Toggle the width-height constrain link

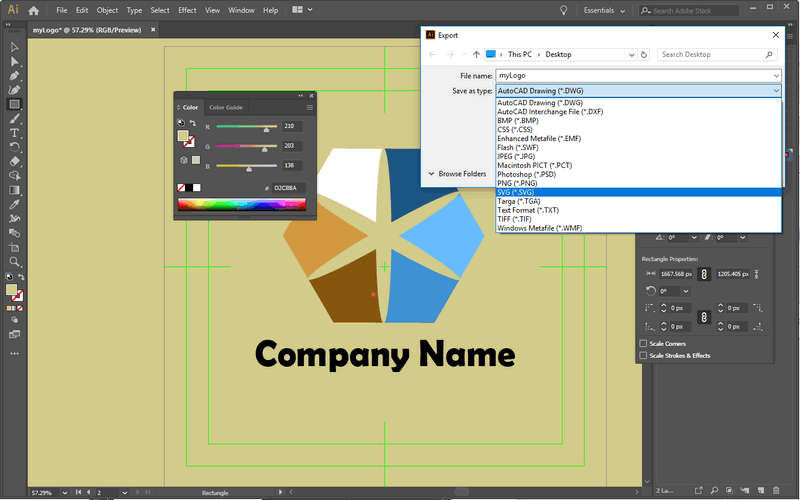[703, 273]
